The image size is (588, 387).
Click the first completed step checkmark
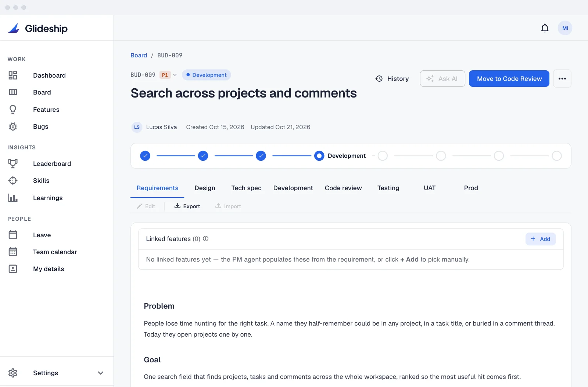pyautogui.click(x=145, y=156)
